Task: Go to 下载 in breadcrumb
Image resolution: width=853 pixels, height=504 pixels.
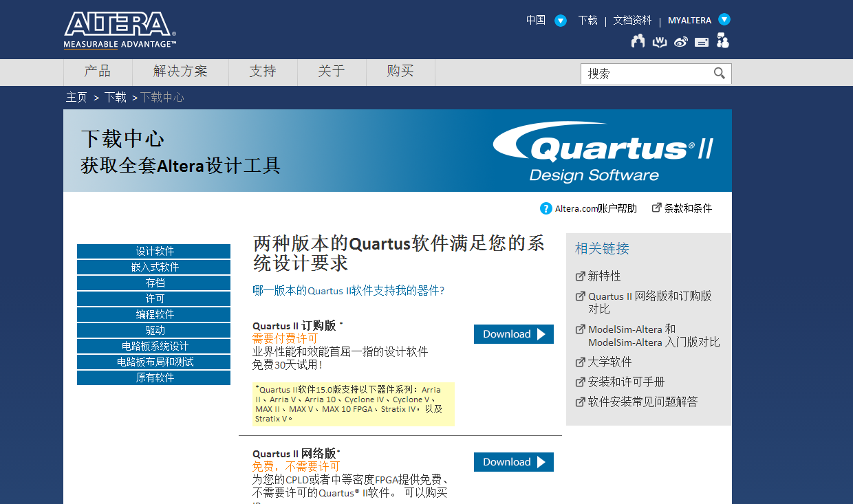Action: click(116, 98)
